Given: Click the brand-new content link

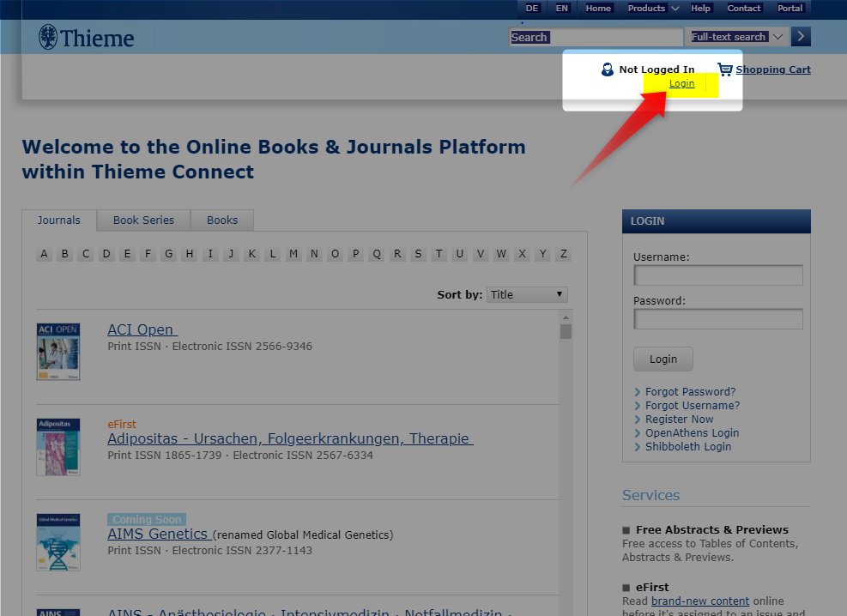Looking at the screenshot, I should coord(700,601).
